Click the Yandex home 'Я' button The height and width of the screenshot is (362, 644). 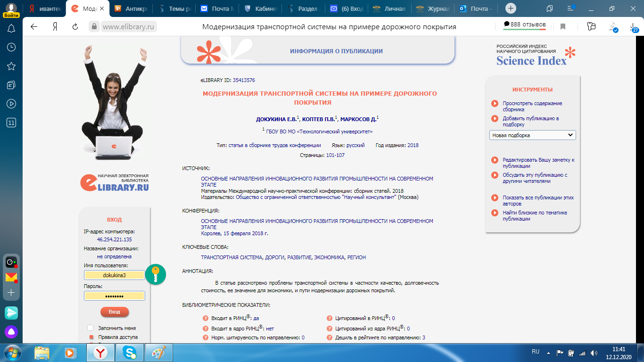point(55,27)
